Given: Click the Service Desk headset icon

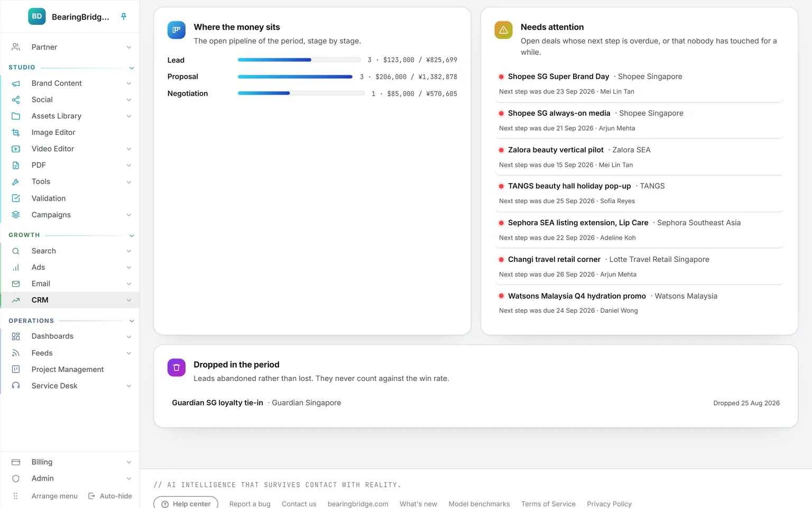Looking at the screenshot, I should tap(16, 386).
